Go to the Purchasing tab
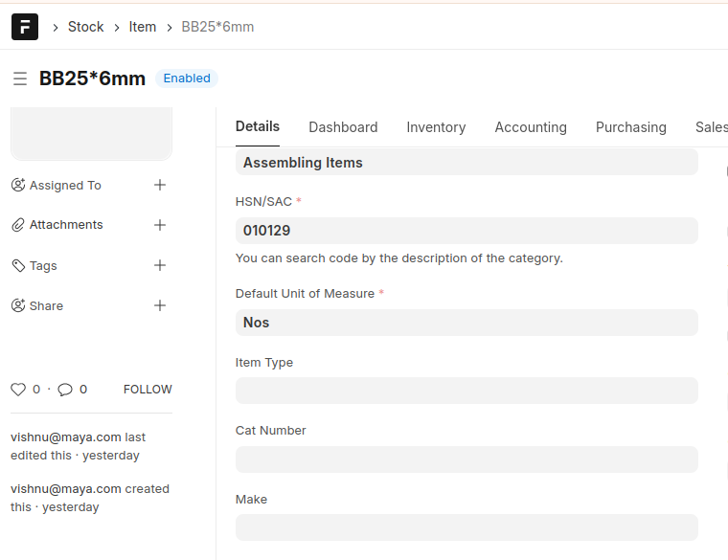The image size is (728, 560). [630, 127]
